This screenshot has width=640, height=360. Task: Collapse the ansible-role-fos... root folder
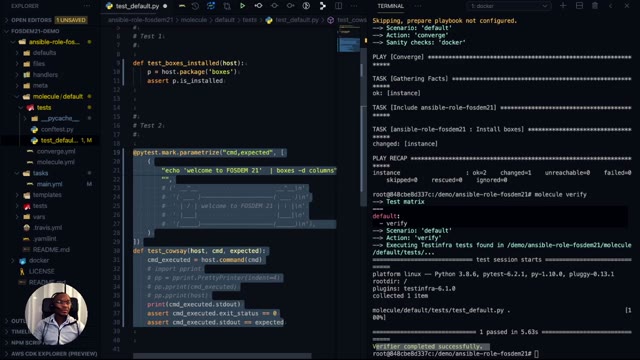[13, 42]
